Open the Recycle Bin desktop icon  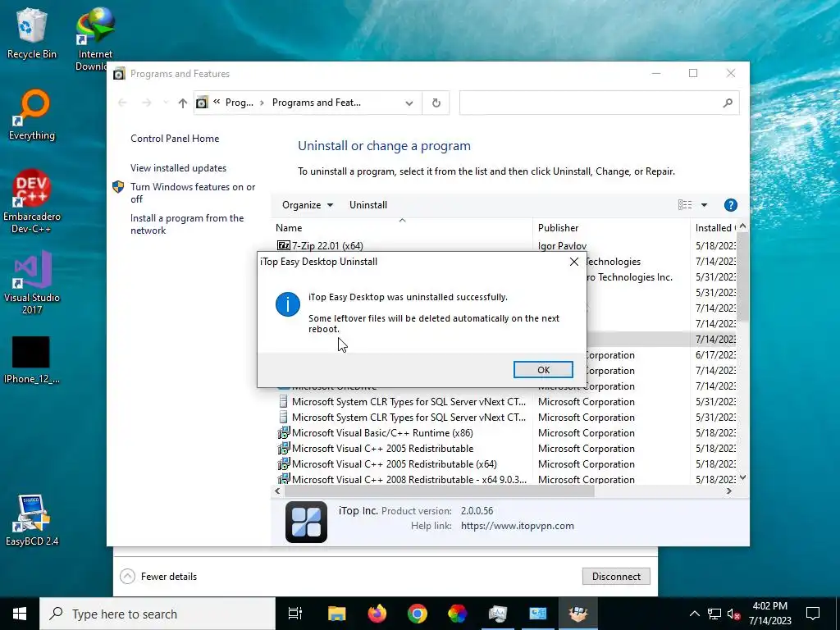(x=32, y=33)
